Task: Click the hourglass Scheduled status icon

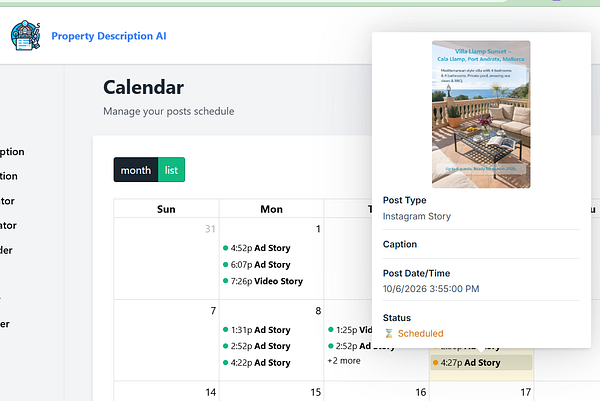Action: [389, 334]
